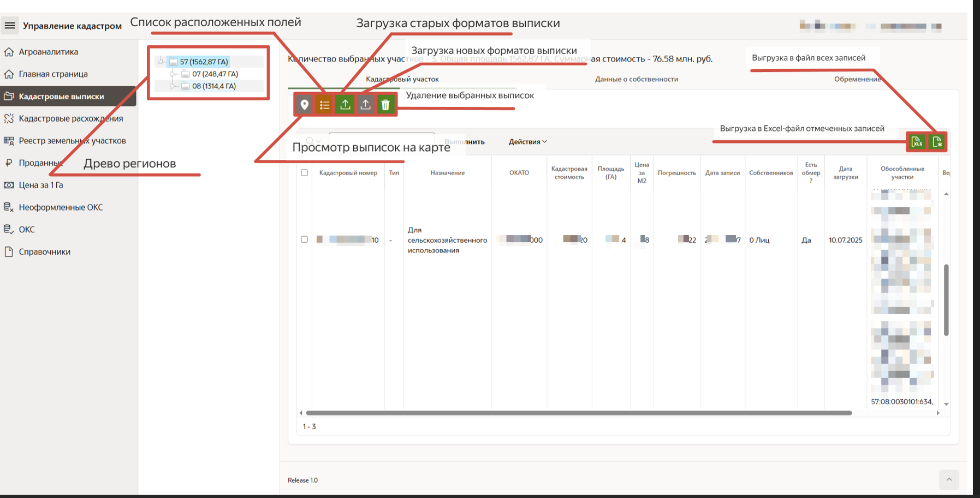Delete selected extracts with trash icon
Screen dimensions: 980x498
click(385, 105)
